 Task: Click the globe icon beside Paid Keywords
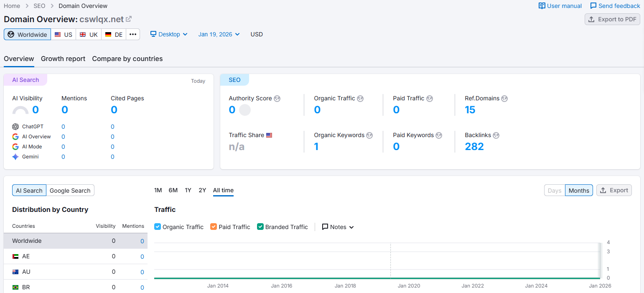click(x=439, y=135)
